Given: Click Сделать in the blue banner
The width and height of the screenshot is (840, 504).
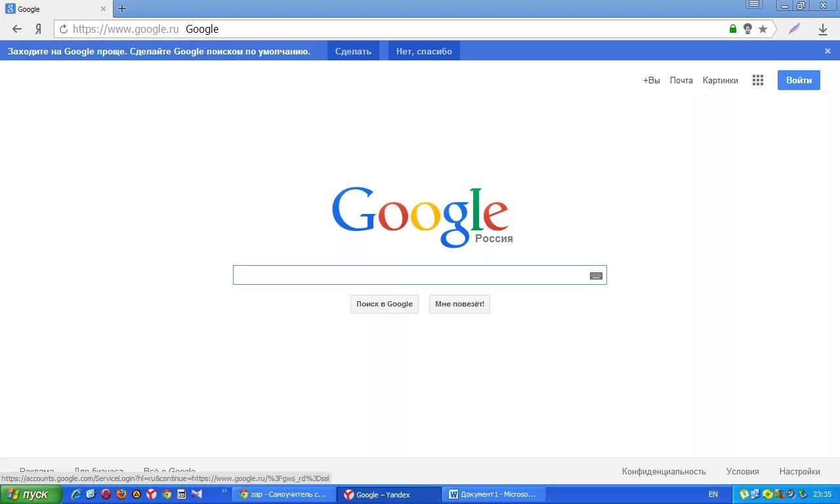Looking at the screenshot, I should tap(353, 51).
